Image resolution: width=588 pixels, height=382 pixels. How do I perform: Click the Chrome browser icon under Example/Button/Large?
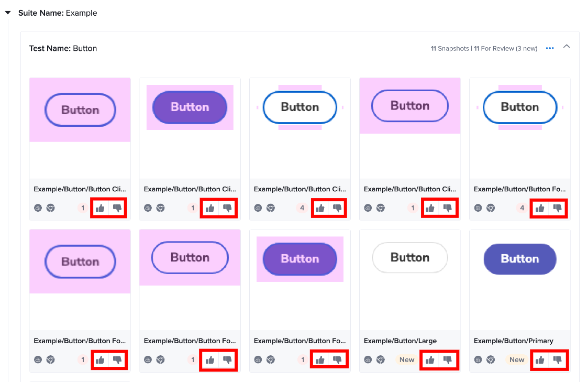pos(381,360)
